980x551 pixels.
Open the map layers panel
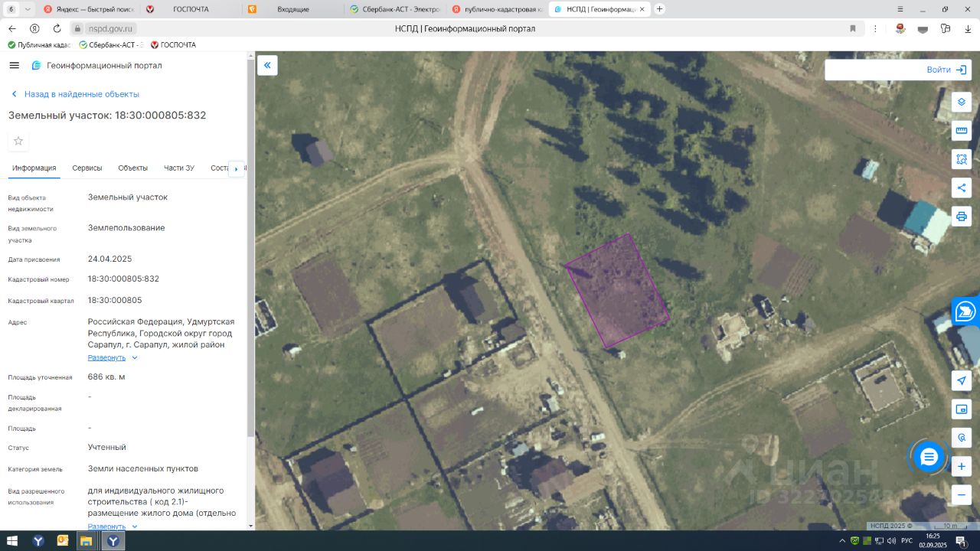pyautogui.click(x=962, y=102)
